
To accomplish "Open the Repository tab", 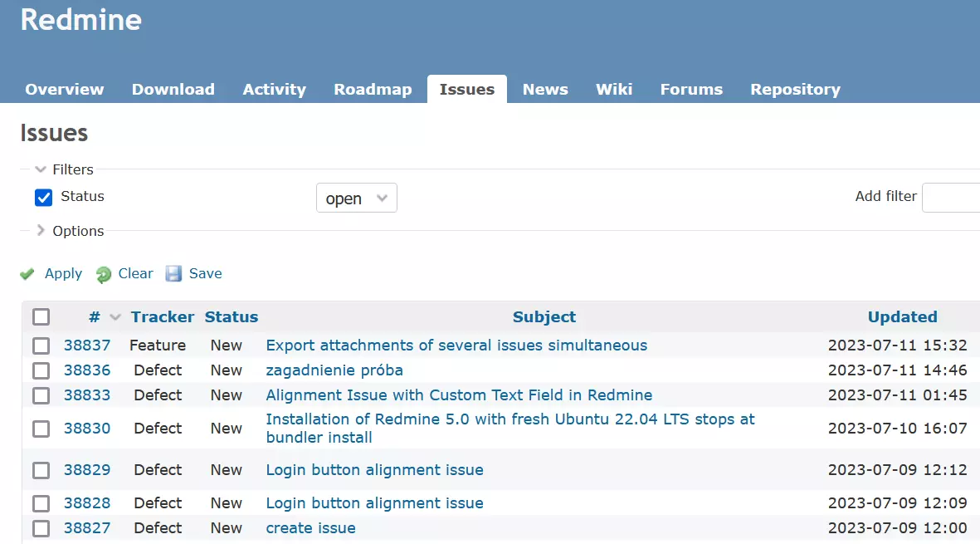I will (x=795, y=89).
